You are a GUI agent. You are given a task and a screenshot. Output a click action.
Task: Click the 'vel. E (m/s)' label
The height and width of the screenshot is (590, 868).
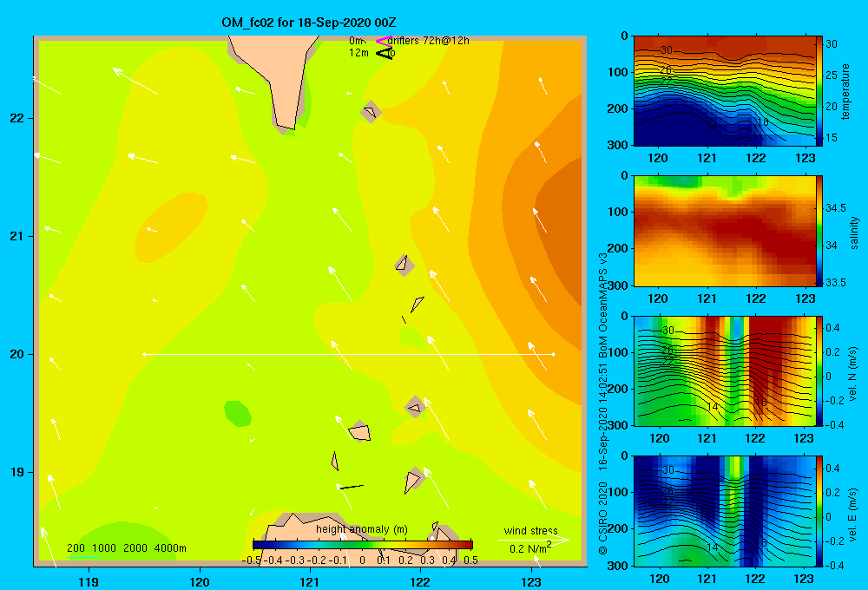point(852,515)
